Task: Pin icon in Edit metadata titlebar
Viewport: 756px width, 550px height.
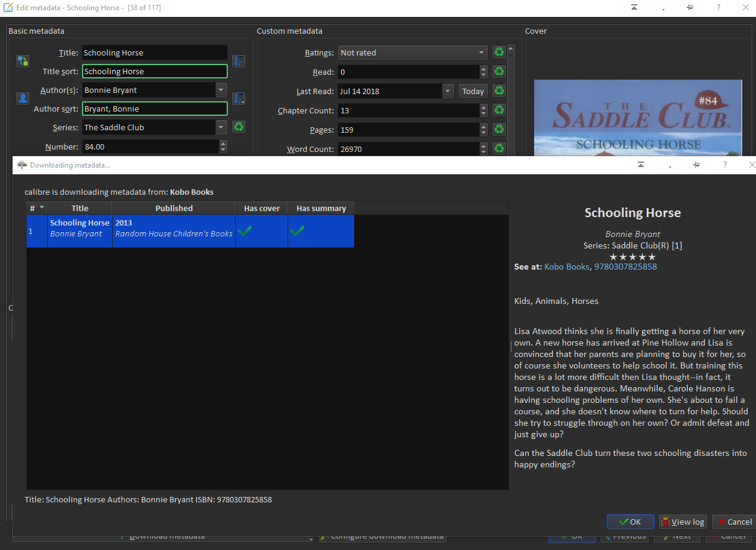Action: click(x=690, y=8)
